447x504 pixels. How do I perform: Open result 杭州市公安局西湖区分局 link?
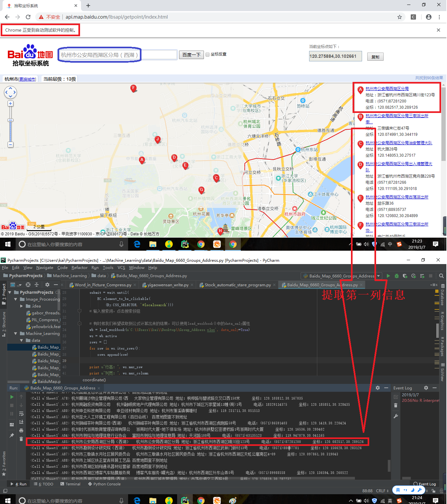(x=387, y=89)
